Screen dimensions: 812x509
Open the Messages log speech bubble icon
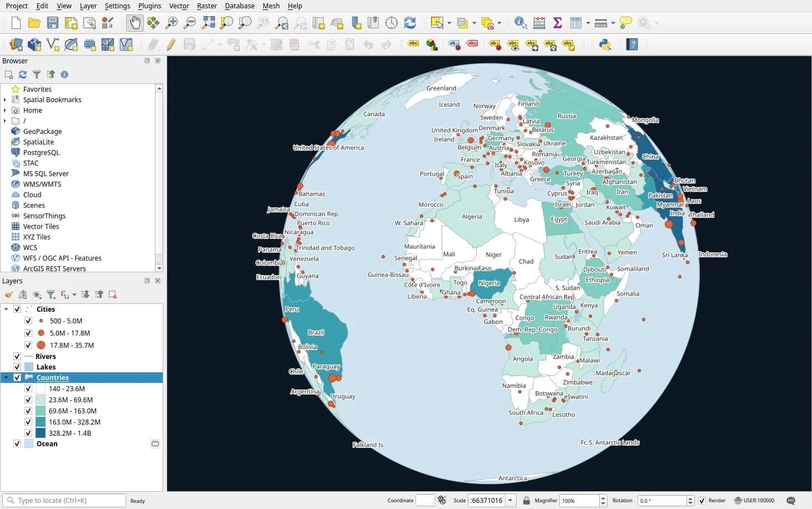click(791, 501)
